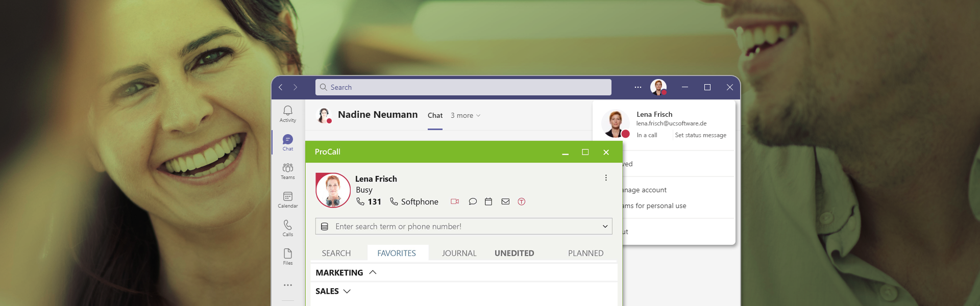This screenshot has height=306, width=980.
Task: Click the ProCall video call icon
Action: click(x=455, y=201)
